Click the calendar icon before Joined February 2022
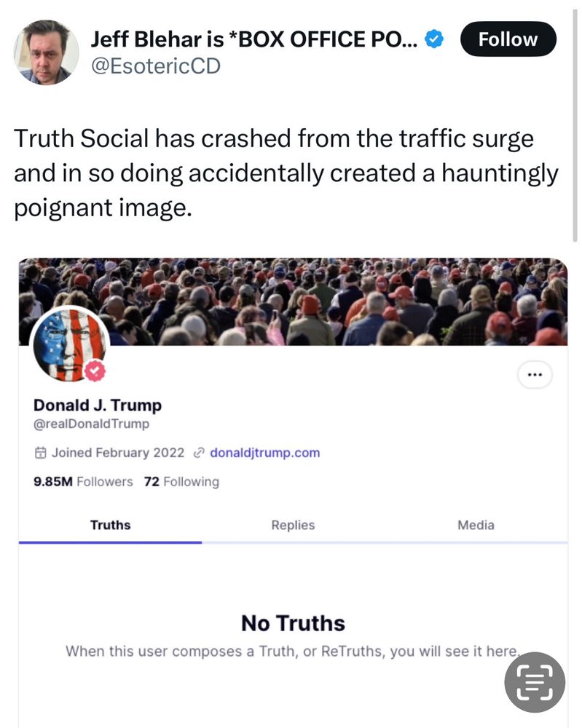The width and height of the screenshot is (582, 728). (x=41, y=451)
